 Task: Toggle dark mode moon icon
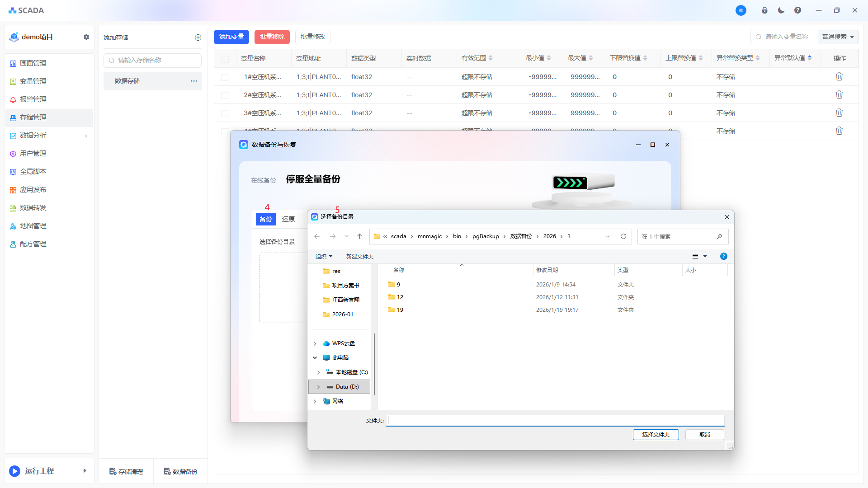click(x=781, y=10)
